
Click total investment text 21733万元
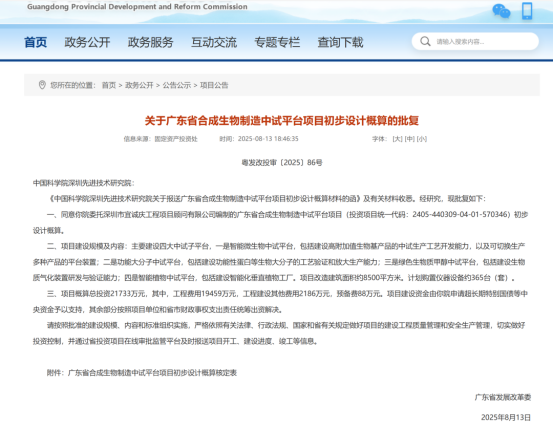pos(128,294)
